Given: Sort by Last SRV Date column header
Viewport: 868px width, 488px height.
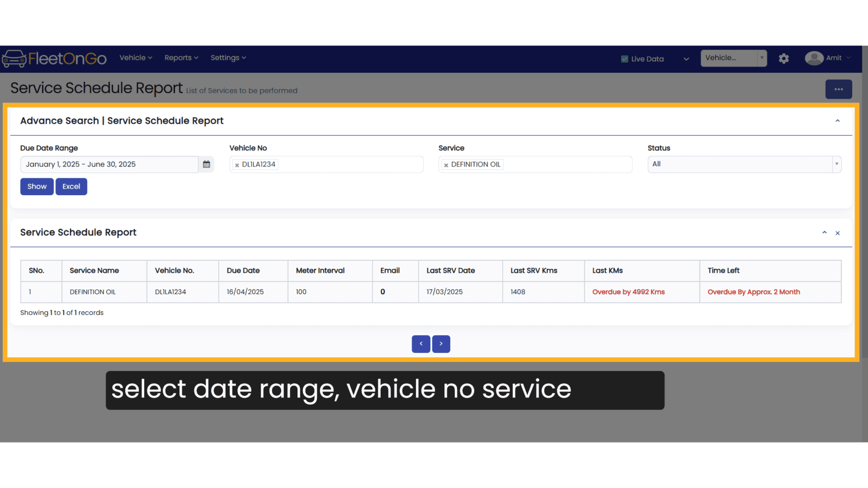Looking at the screenshot, I should [x=461, y=271].
